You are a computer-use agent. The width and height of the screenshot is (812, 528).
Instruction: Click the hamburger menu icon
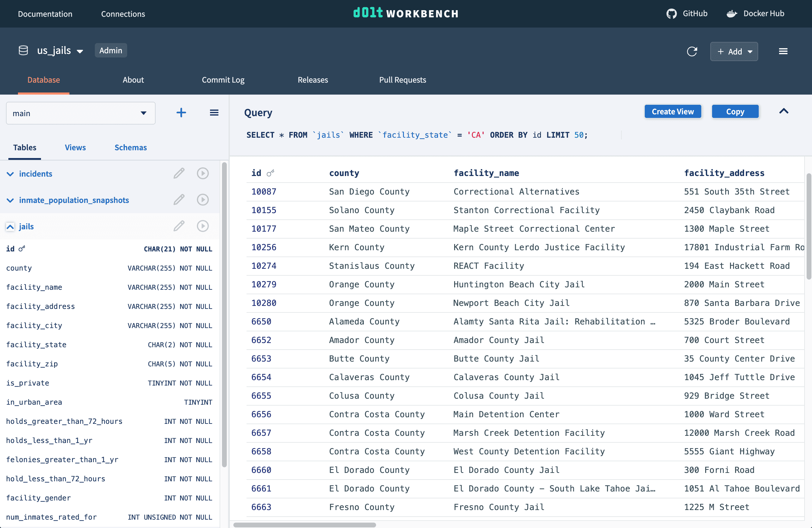783,51
